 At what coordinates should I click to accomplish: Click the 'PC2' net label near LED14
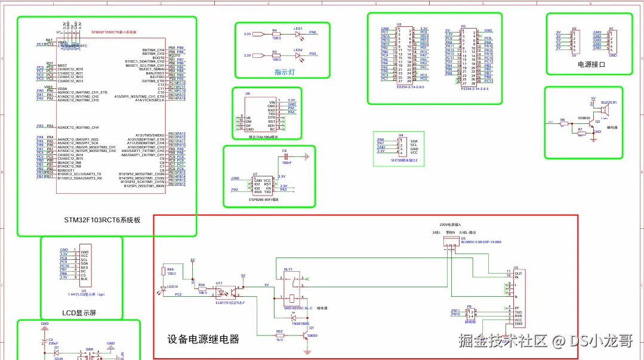coord(178,294)
